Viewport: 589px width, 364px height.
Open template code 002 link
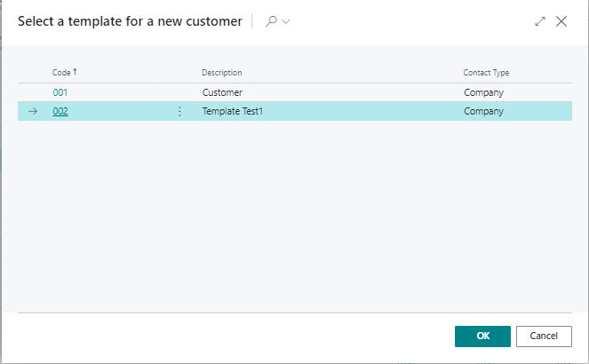click(x=60, y=111)
